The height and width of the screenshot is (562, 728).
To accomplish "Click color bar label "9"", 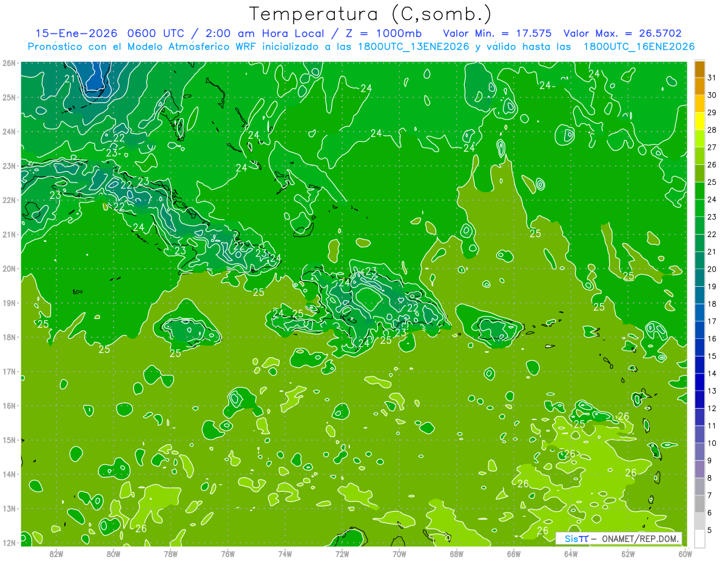I will (710, 461).
